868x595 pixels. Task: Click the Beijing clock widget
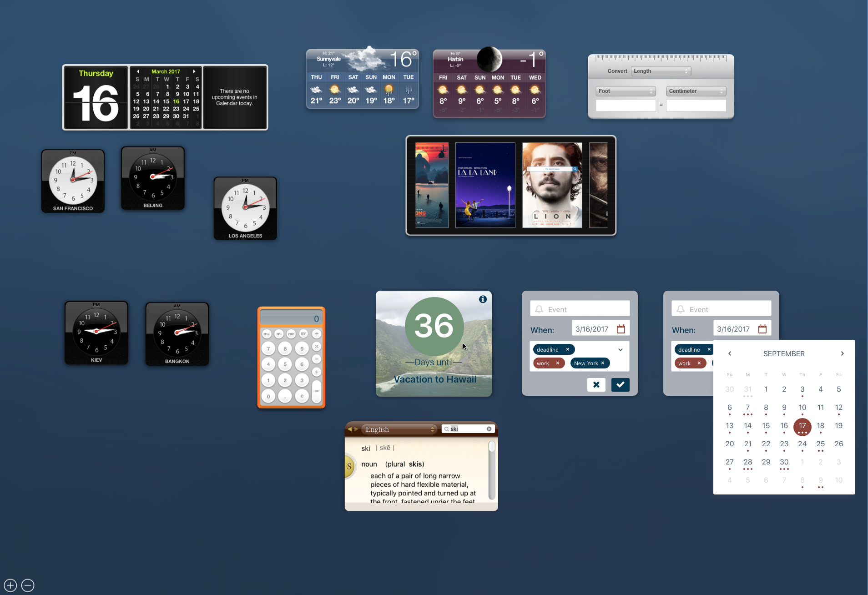pyautogui.click(x=153, y=178)
